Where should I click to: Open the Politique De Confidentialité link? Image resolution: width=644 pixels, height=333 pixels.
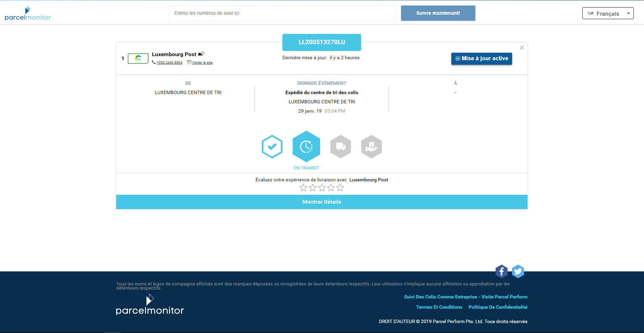coord(498,307)
